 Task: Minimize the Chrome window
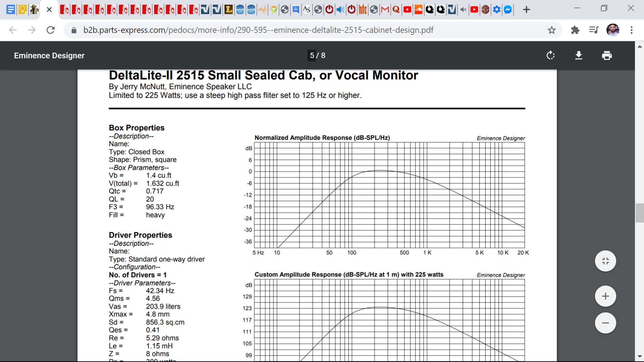tap(577, 8)
